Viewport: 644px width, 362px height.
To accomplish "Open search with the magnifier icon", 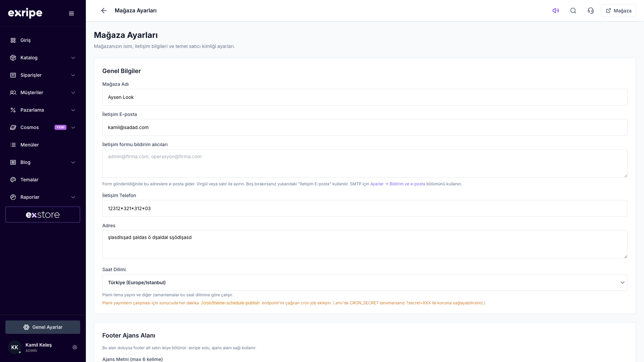I will [573, 11].
